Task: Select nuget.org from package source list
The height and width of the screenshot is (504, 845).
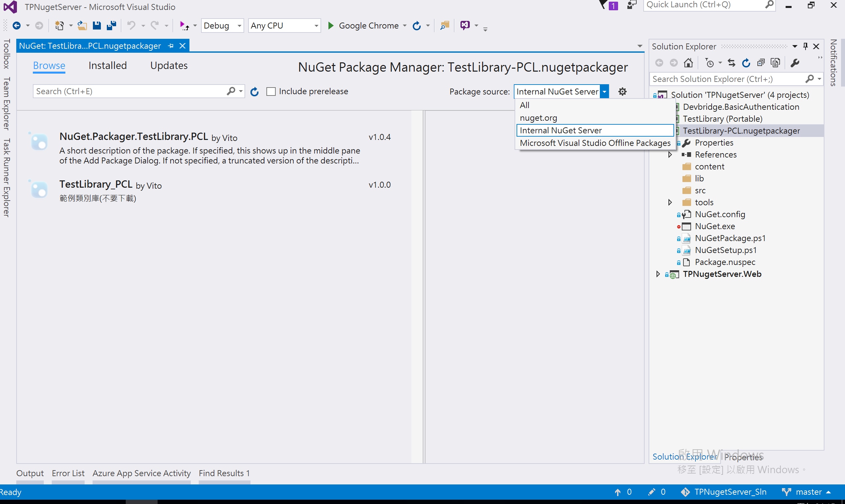Action: click(x=538, y=118)
